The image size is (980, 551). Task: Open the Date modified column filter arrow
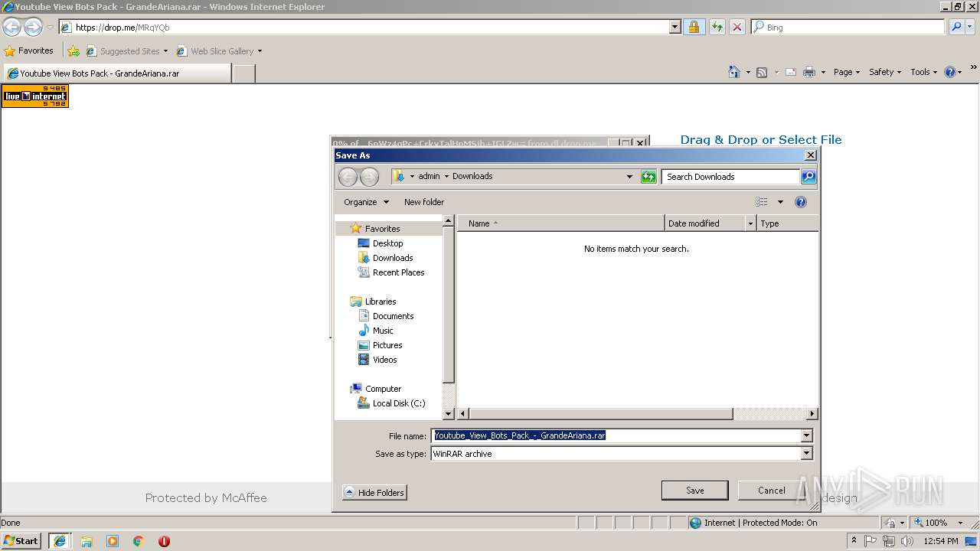[750, 223]
